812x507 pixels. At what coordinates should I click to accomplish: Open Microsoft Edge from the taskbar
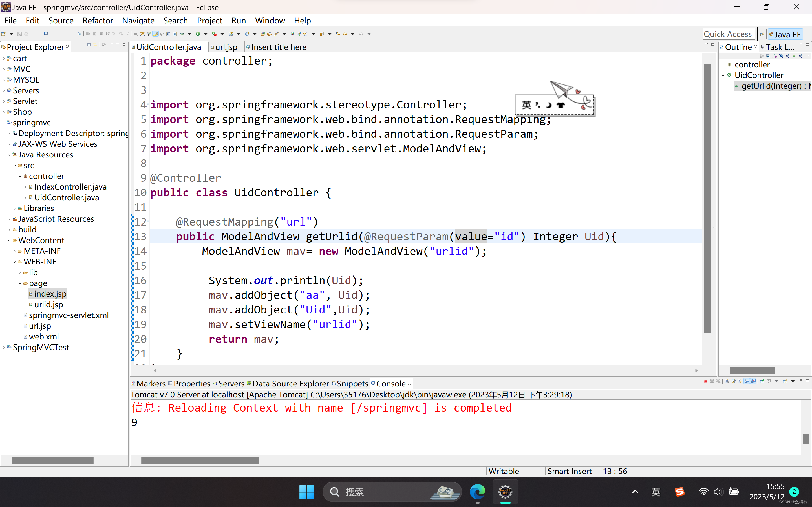pos(477,492)
